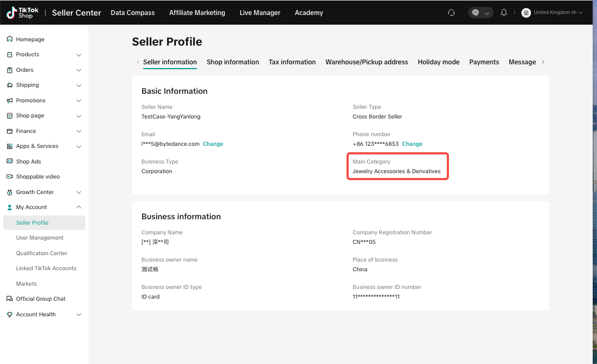Click Change next to the email

point(213,144)
